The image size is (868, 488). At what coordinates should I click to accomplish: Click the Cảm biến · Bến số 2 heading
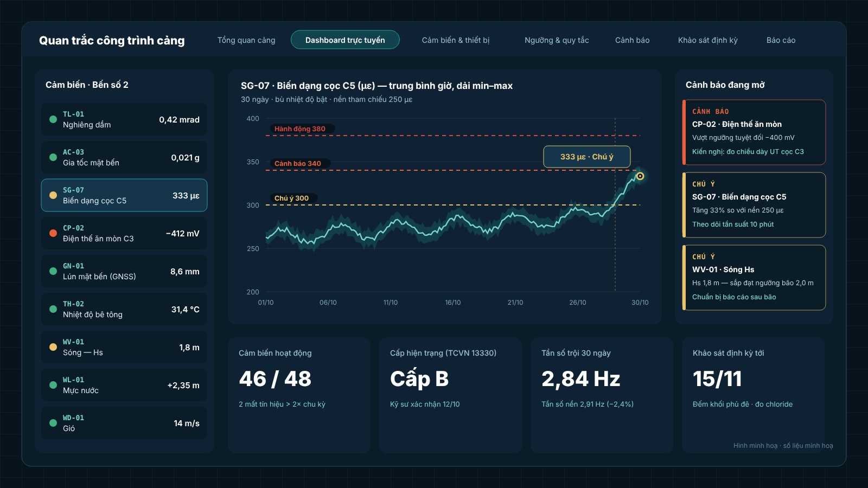pos(87,85)
